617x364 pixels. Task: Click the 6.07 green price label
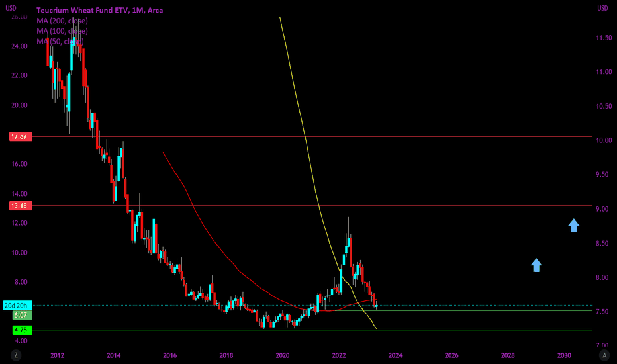(x=22, y=315)
